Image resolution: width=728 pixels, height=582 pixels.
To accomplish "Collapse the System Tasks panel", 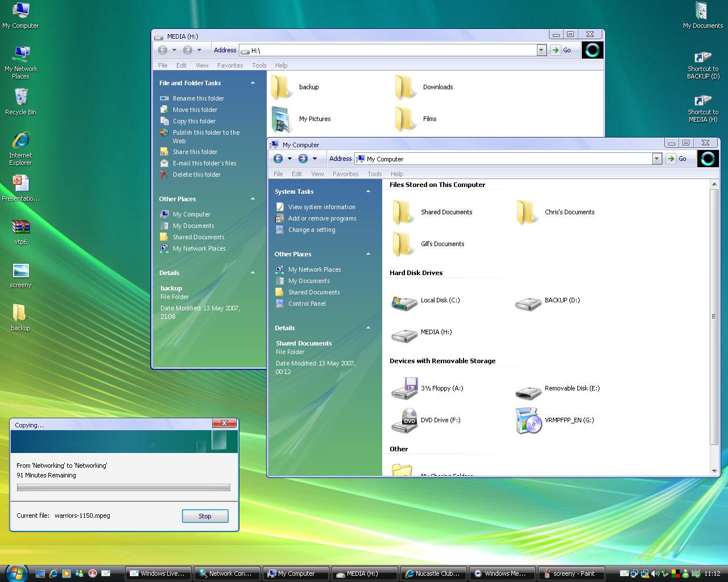I will [368, 192].
